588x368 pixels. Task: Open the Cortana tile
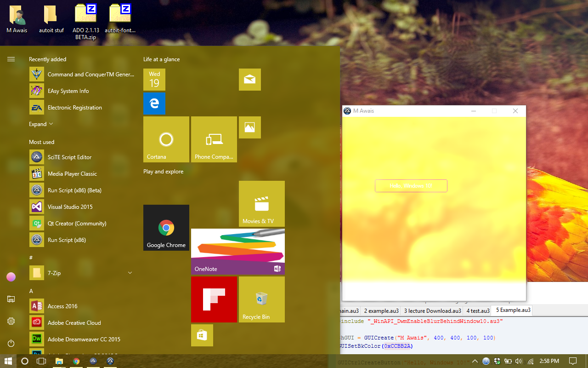[x=166, y=139]
